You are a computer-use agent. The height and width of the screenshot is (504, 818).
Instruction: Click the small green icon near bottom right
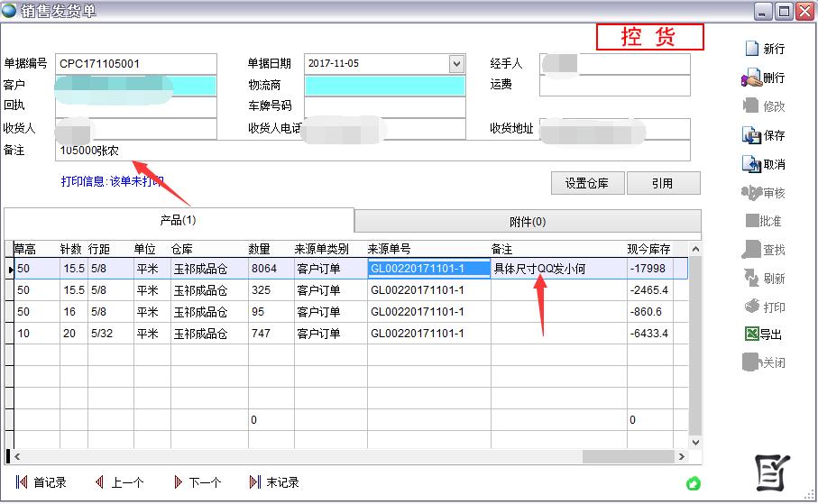tap(693, 483)
